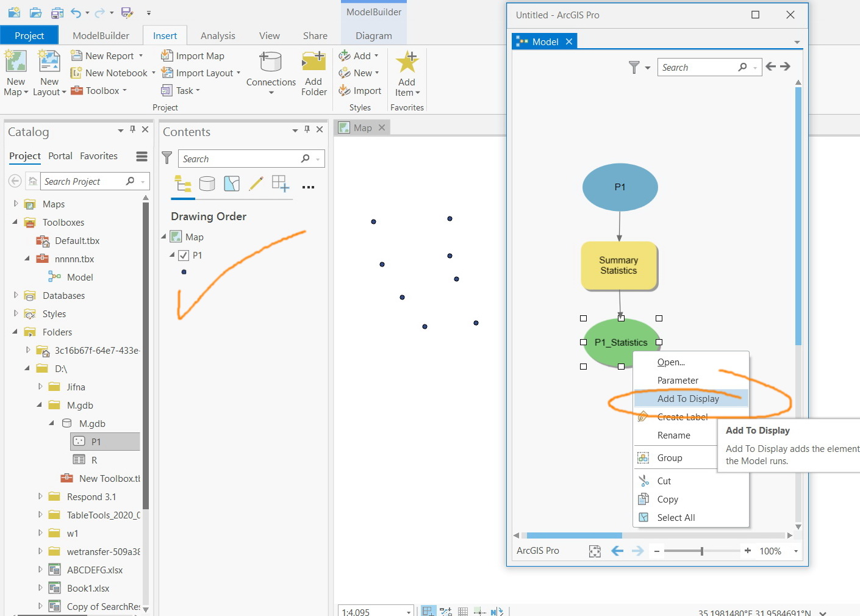Screen dimensions: 860x616
Task: Open the Add Item favorites tool
Action: click(x=406, y=73)
